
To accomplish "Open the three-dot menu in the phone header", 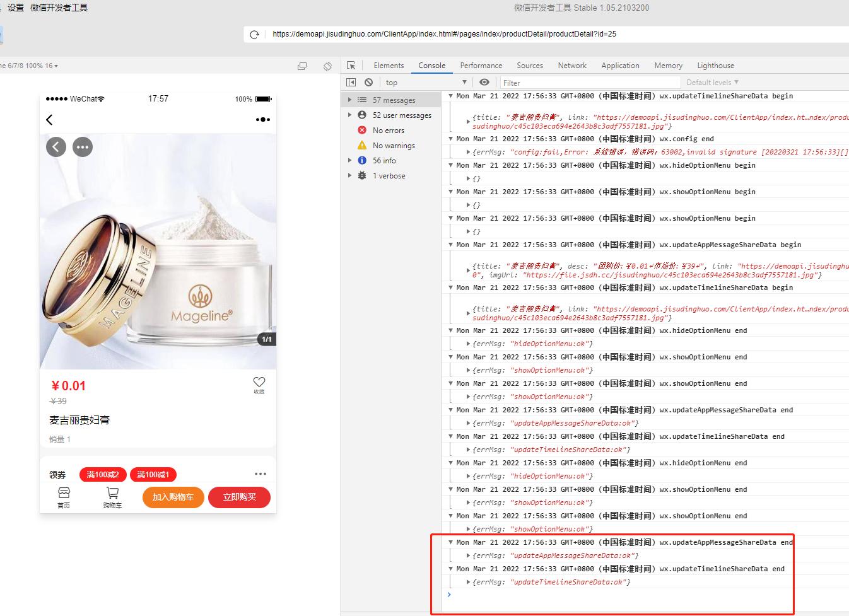I will point(263,120).
